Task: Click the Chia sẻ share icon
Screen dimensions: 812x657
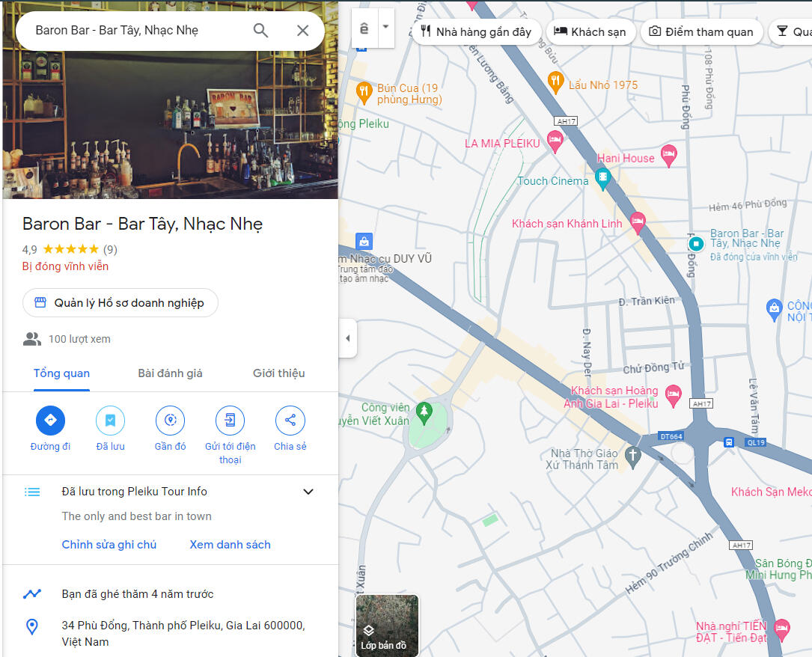Action: pos(290,421)
